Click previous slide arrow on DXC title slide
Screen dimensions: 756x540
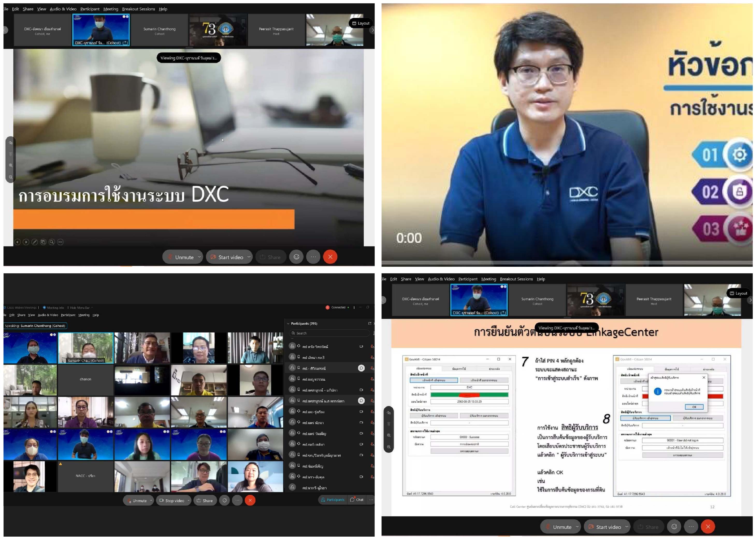pos(17,242)
